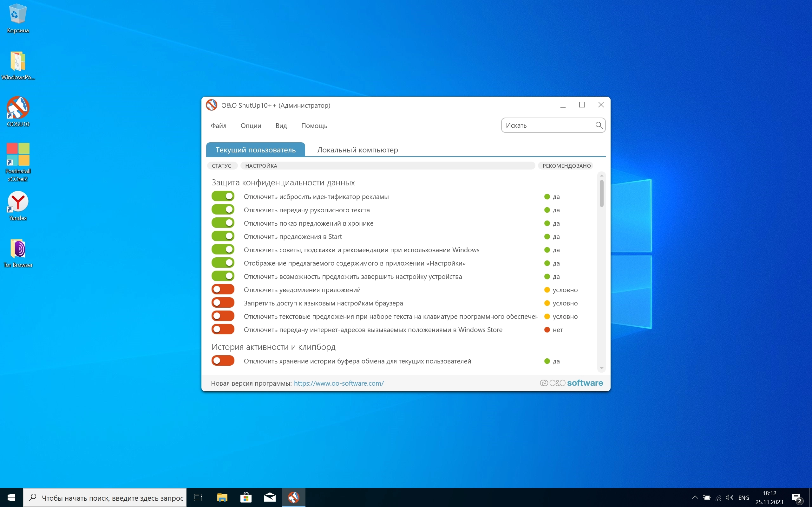Open the oo-software.com update link
Screen dimensions: 812x507
pos(338,383)
